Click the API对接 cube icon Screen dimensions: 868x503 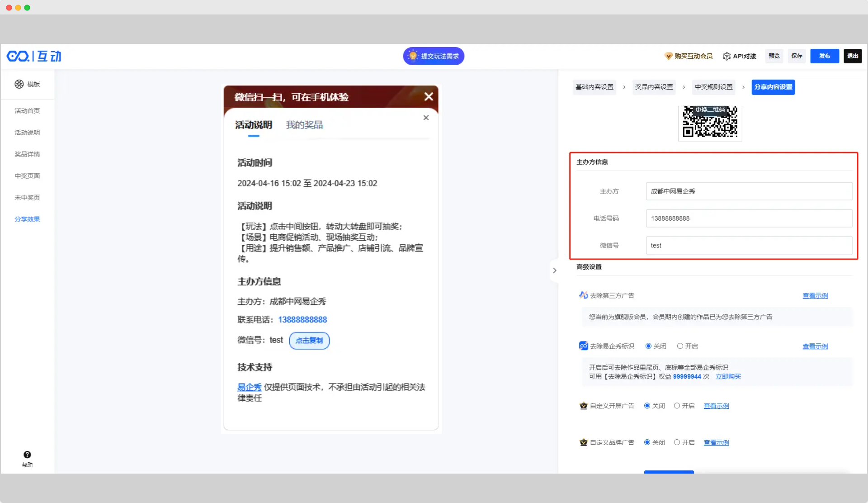(726, 56)
